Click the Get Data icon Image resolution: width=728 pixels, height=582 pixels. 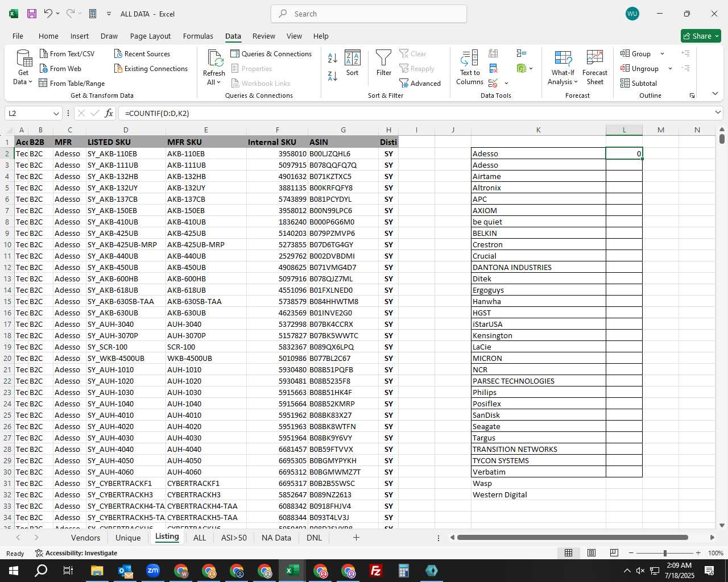[x=23, y=59]
